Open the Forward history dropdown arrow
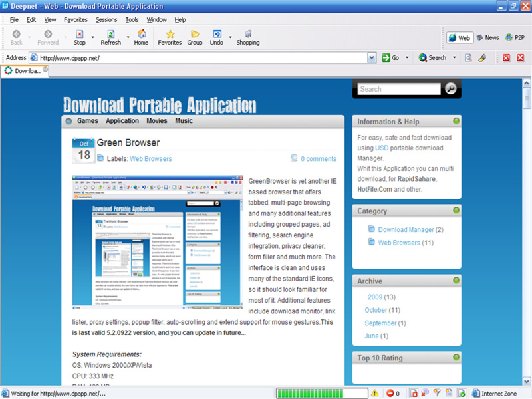532x399 pixels. click(65, 37)
